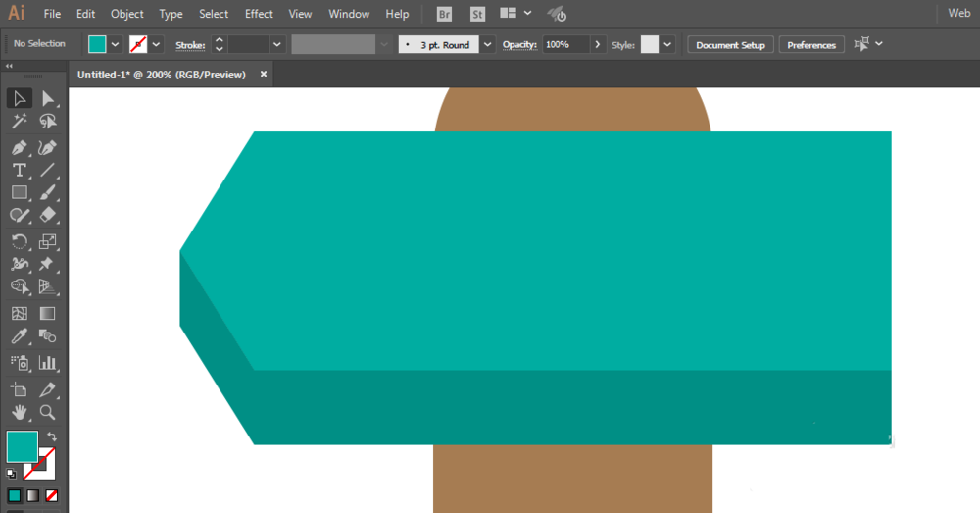Screen dimensions: 980x513
Task: Choose the Lasso tool
Action: (x=47, y=121)
